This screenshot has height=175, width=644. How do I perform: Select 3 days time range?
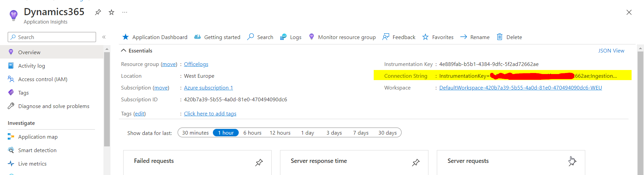pos(334,133)
